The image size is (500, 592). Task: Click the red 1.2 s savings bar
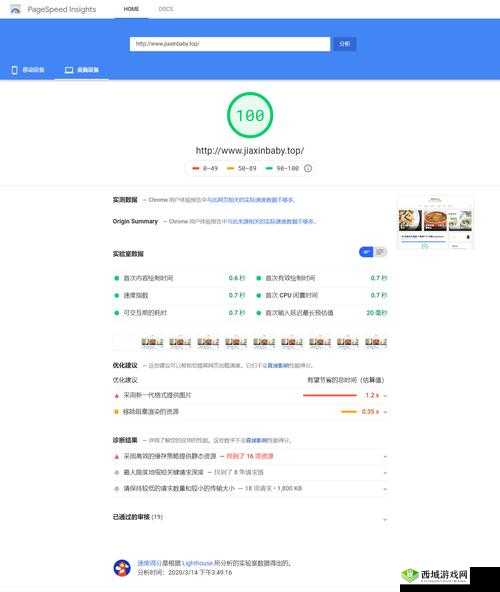(330, 395)
